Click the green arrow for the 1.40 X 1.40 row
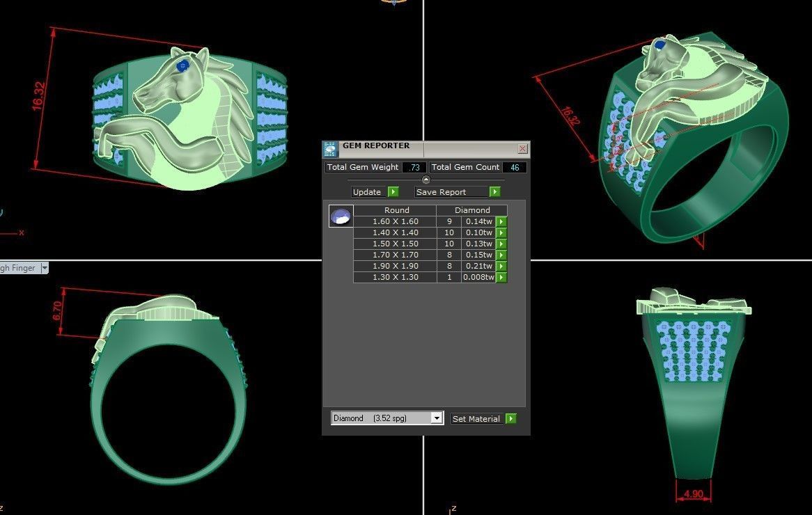The image size is (812, 515). click(x=501, y=232)
